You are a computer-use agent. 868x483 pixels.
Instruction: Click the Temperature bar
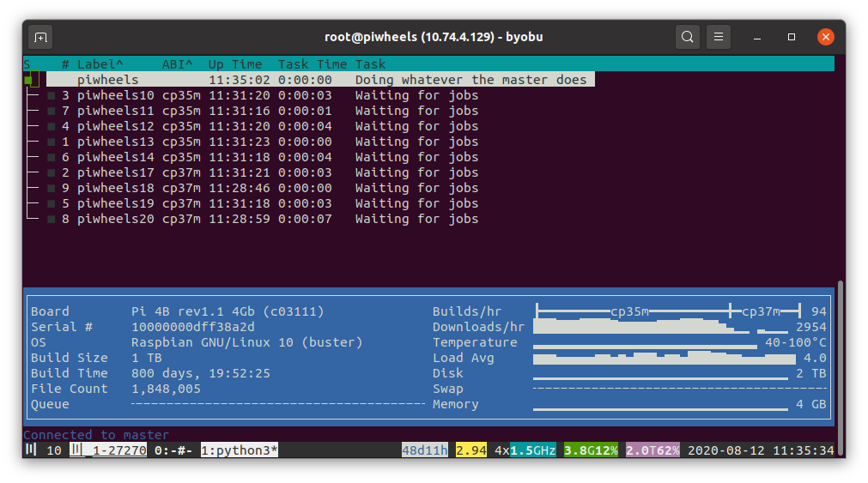pyautogui.click(x=645, y=347)
